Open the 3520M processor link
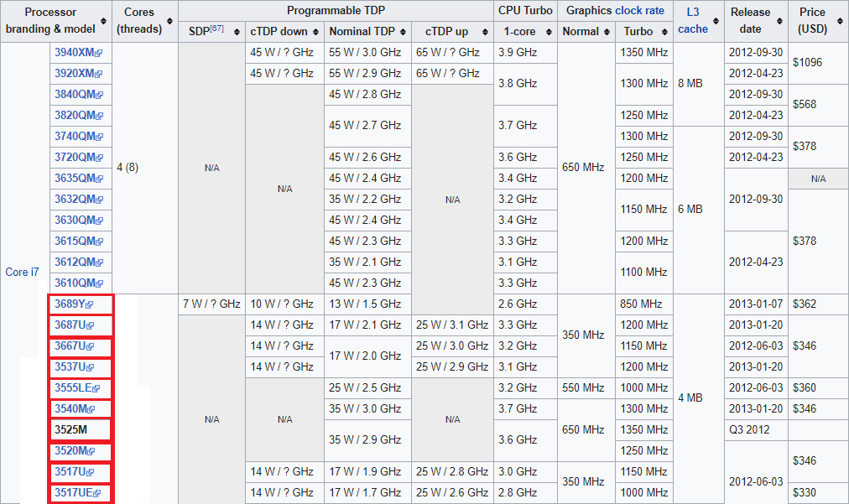Image resolution: width=849 pixels, height=504 pixels. coord(75,451)
